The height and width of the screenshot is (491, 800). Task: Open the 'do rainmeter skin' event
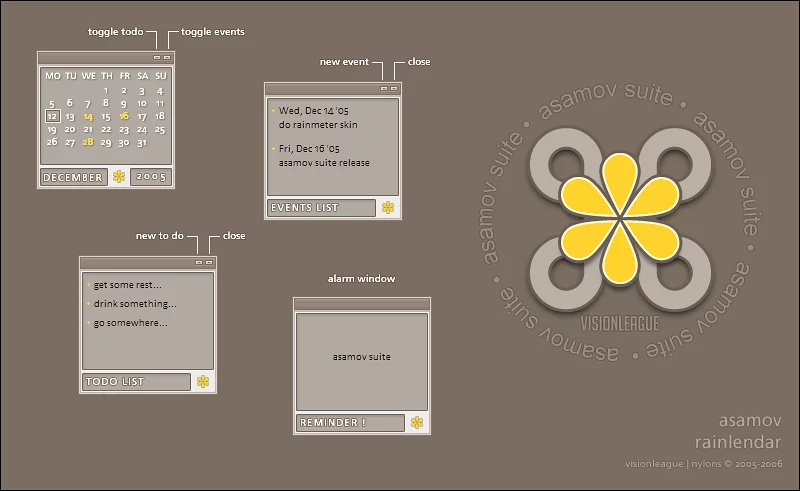318,125
